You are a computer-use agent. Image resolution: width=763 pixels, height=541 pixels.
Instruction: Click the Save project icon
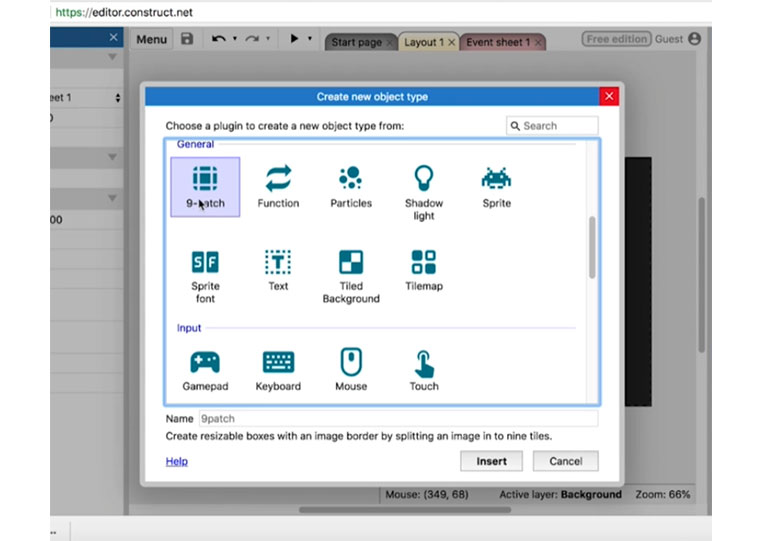[187, 39]
